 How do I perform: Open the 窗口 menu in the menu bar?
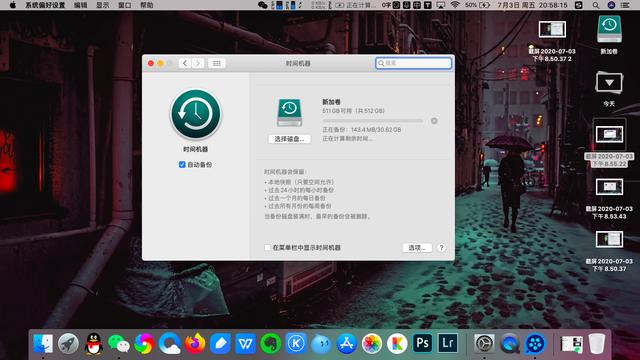pos(124,5)
